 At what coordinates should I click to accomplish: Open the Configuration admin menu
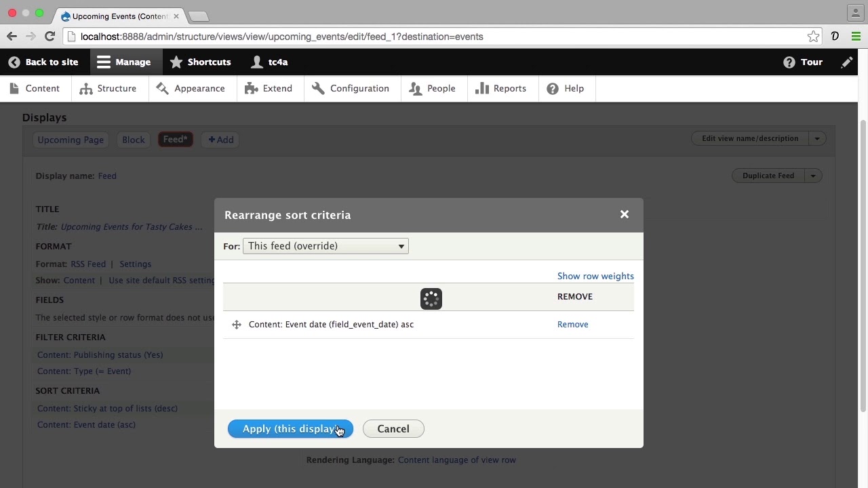click(x=351, y=88)
